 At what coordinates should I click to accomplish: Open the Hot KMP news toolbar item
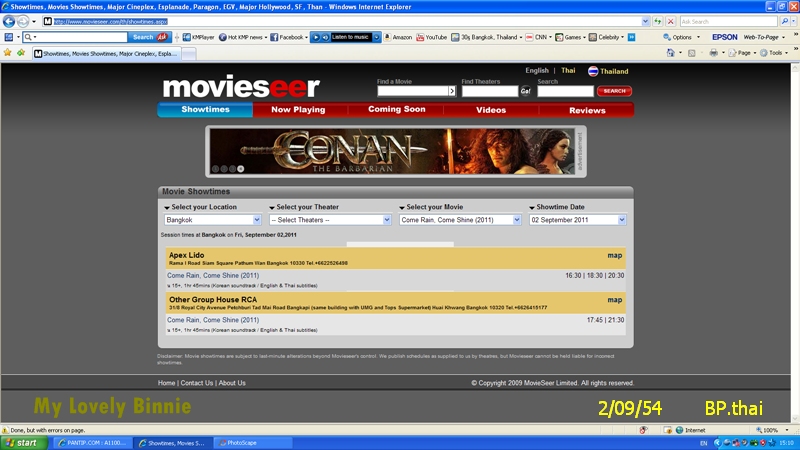(x=243, y=37)
